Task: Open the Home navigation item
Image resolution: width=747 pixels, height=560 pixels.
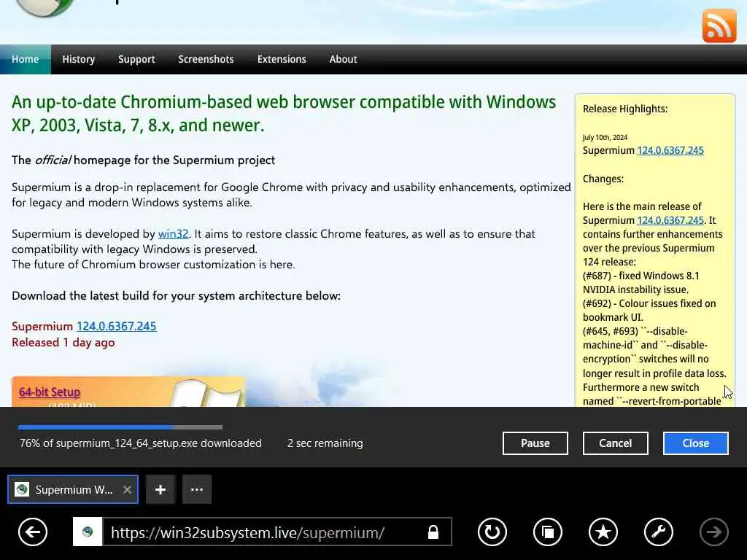Action: (x=26, y=60)
